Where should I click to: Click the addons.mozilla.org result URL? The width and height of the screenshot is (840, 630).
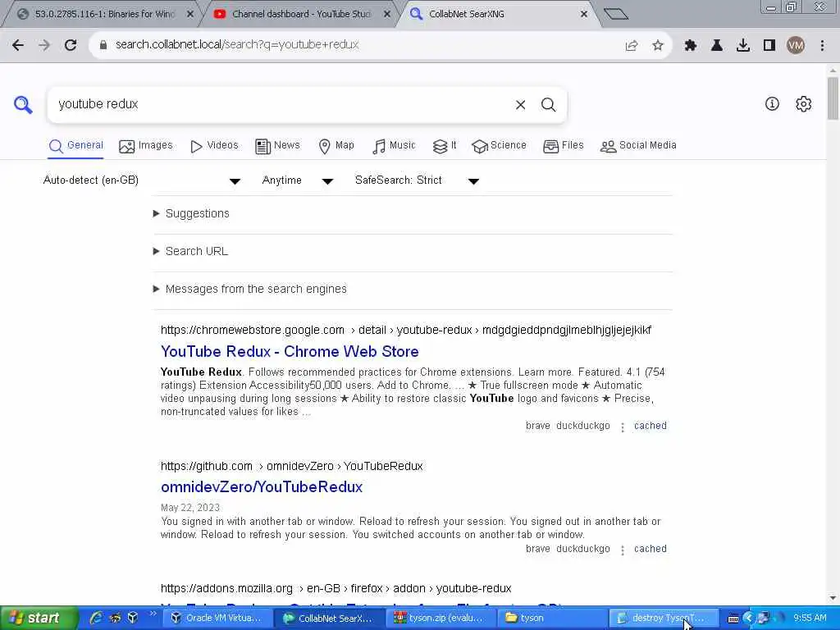(336, 589)
